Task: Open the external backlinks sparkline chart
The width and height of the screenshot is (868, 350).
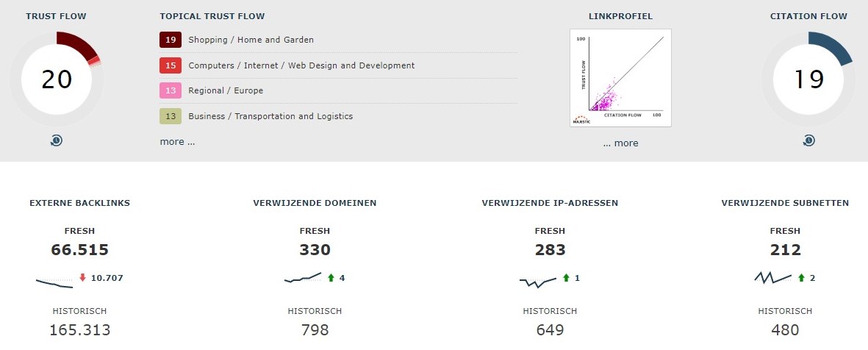Action: tap(54, 283)
